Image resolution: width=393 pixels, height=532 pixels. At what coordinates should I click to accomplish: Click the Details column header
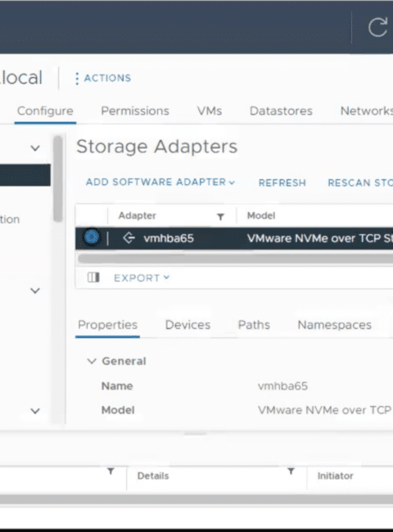153,476
